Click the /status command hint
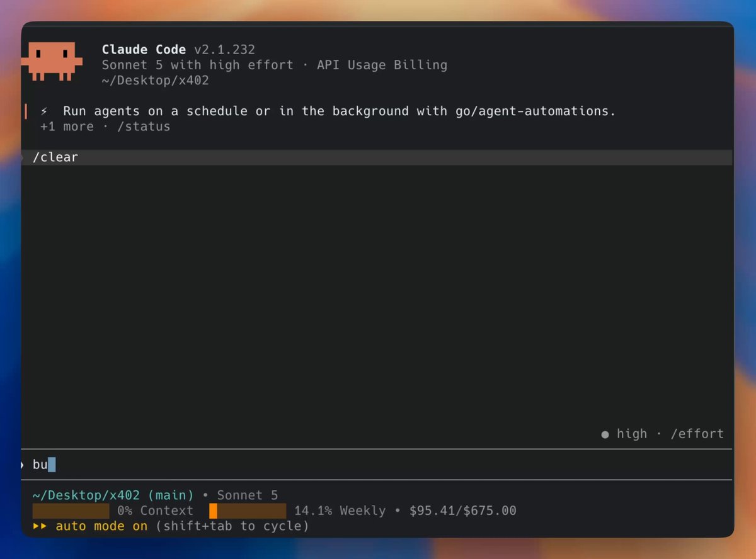Viewport: 756px width, 559px height. tap(144, 127)
